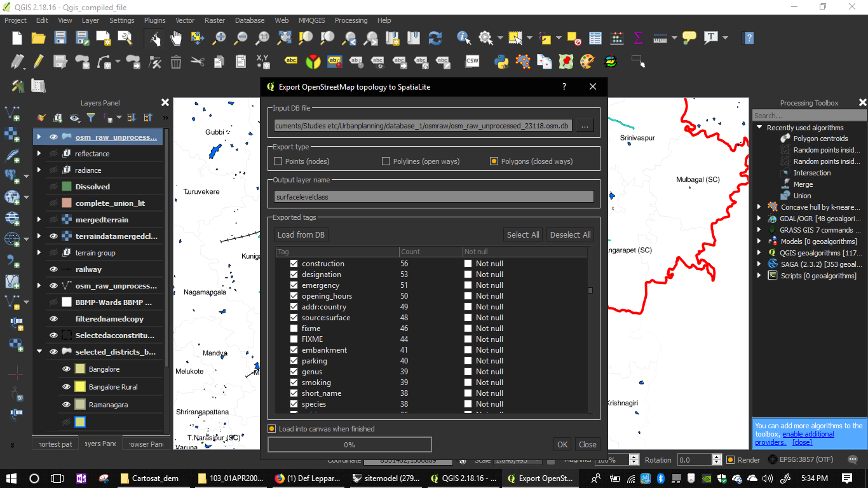Viewport: 868px width, 488px height.
Task: Check the FIXME uppercase tag checkbox
Action: [294, 339]
